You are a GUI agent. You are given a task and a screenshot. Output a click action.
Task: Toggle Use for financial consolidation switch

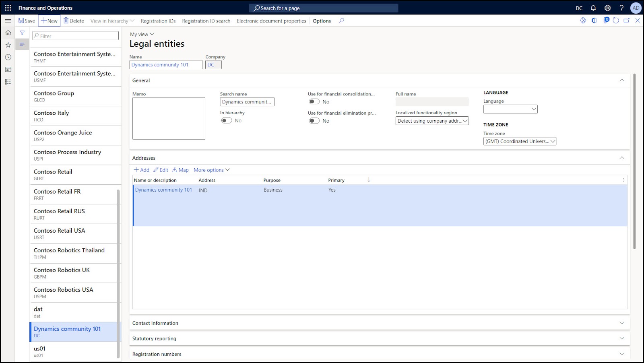(x=314, y=101)
